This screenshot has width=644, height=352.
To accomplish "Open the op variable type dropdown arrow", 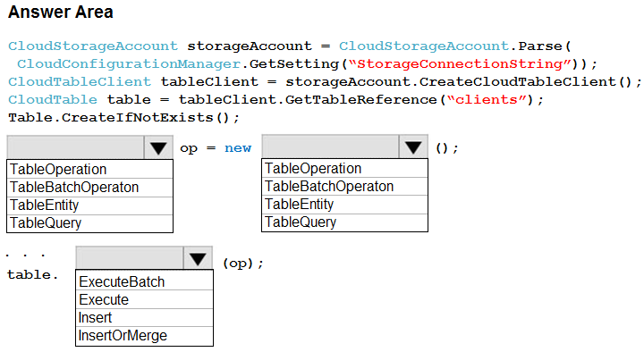I will [x=158, y=147].
